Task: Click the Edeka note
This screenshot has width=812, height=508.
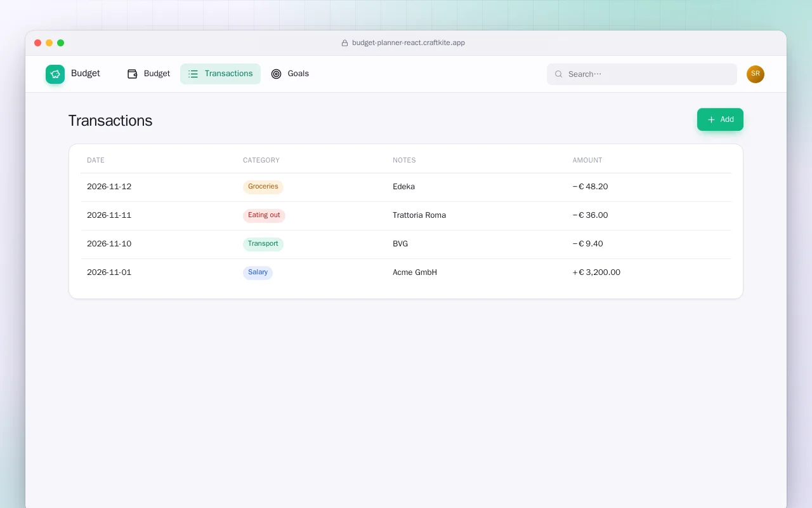Action: [x=403, y=187]
